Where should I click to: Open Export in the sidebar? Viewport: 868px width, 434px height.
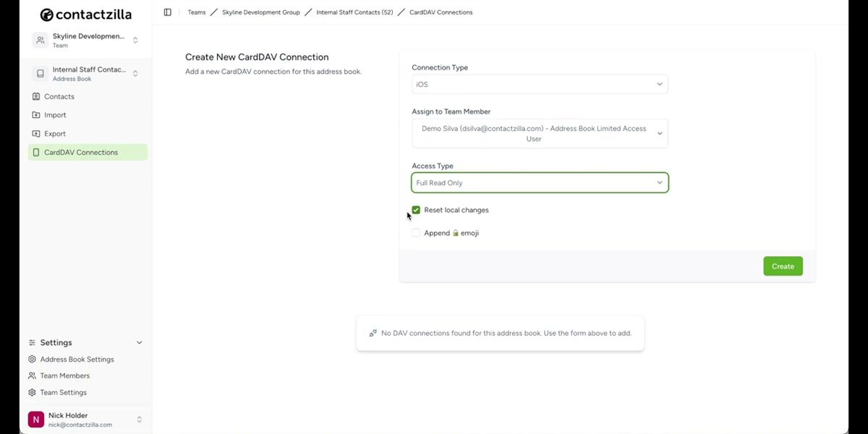88,134
